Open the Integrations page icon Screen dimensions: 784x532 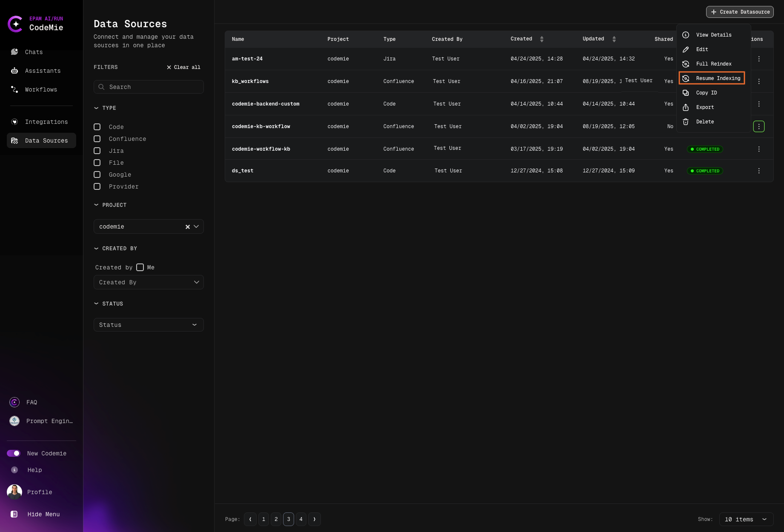(x=14, y=122)
